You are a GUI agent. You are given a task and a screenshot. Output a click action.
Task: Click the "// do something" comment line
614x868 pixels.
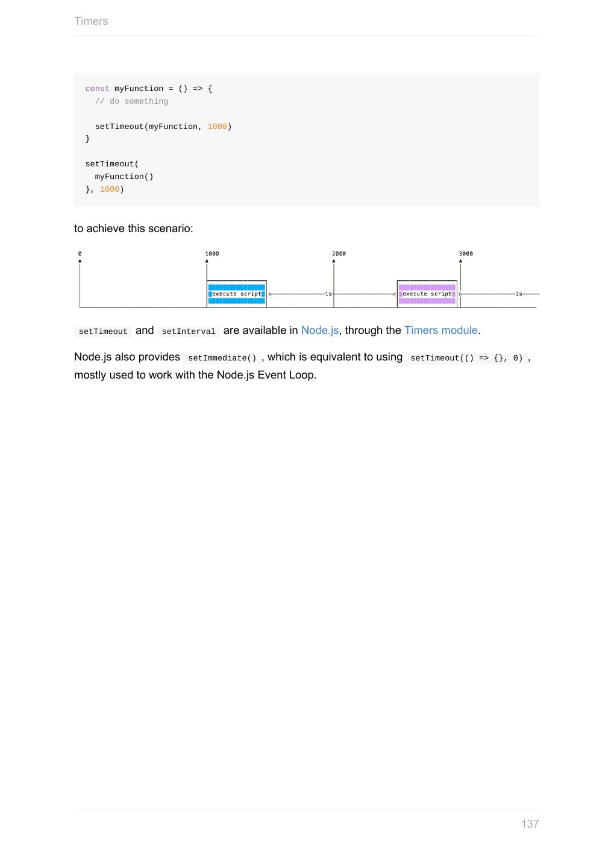click(131, 101)
